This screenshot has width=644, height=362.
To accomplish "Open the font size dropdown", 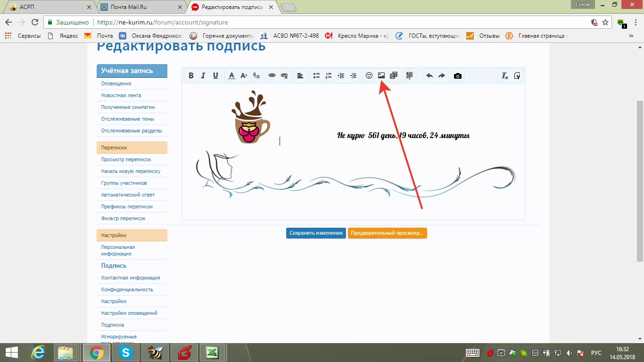I will [244, 76].
